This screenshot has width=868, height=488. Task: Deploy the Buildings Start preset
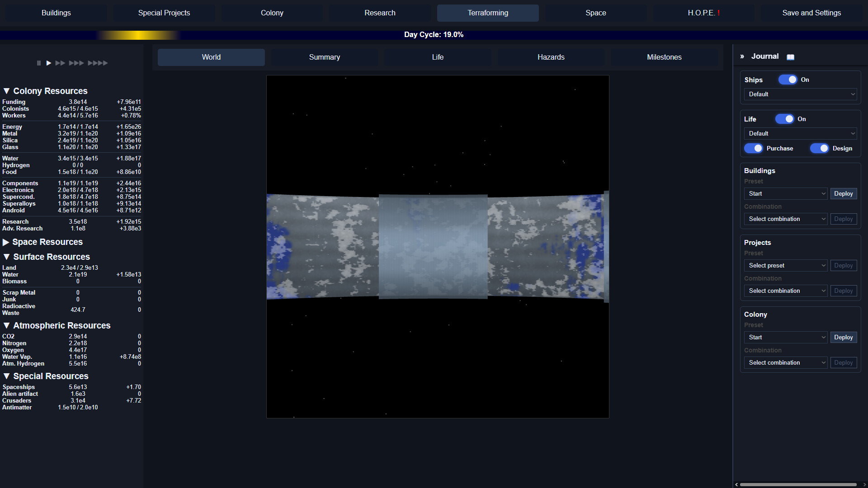[x=843, y=193]
